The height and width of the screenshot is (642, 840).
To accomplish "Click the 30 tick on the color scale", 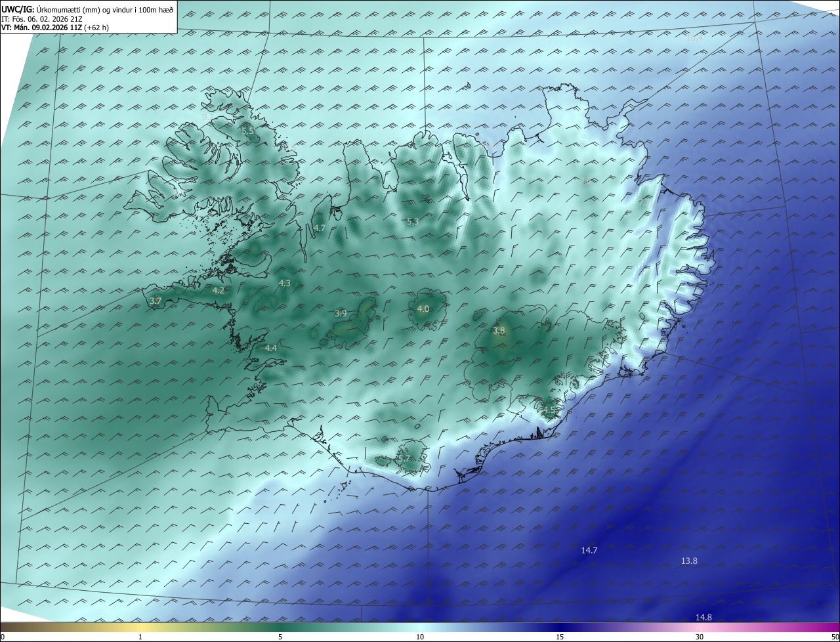I will pos(700,637).
